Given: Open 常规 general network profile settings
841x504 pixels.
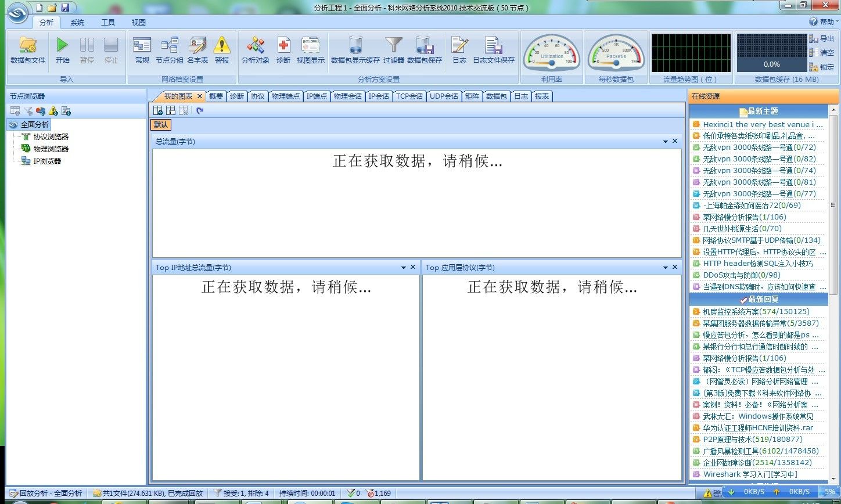Looking at the screenshot, I should 142,51.
